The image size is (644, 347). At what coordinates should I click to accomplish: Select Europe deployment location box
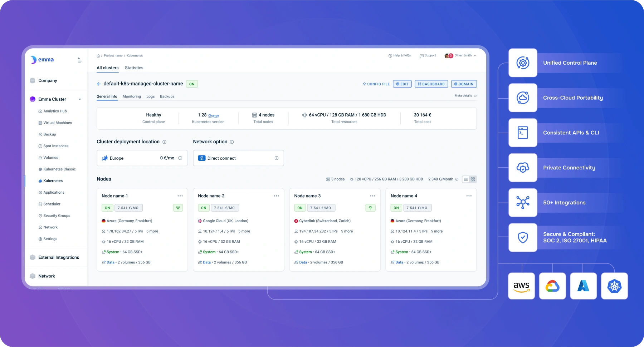pyautogui.click(x=142, y=158)
